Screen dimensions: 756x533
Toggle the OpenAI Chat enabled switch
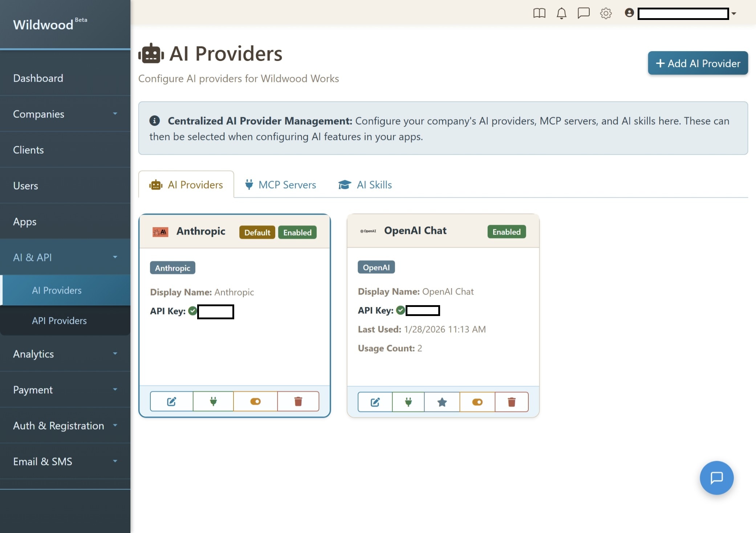[x=477, y=402]
